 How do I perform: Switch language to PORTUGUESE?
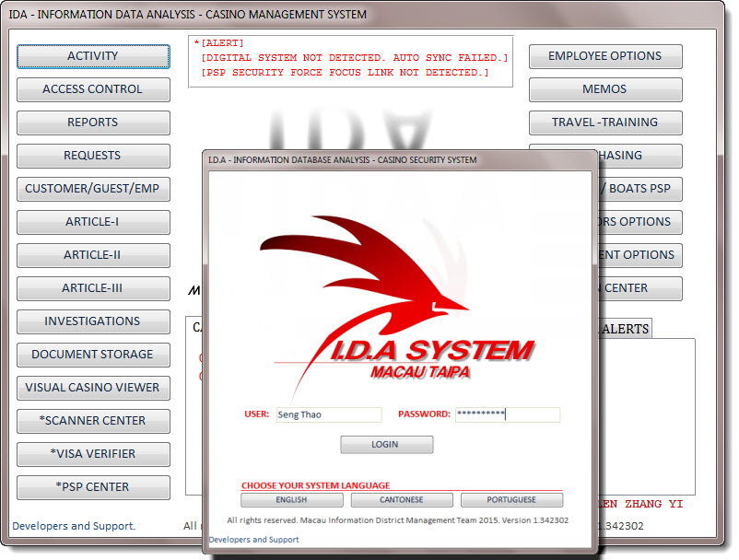511,500
